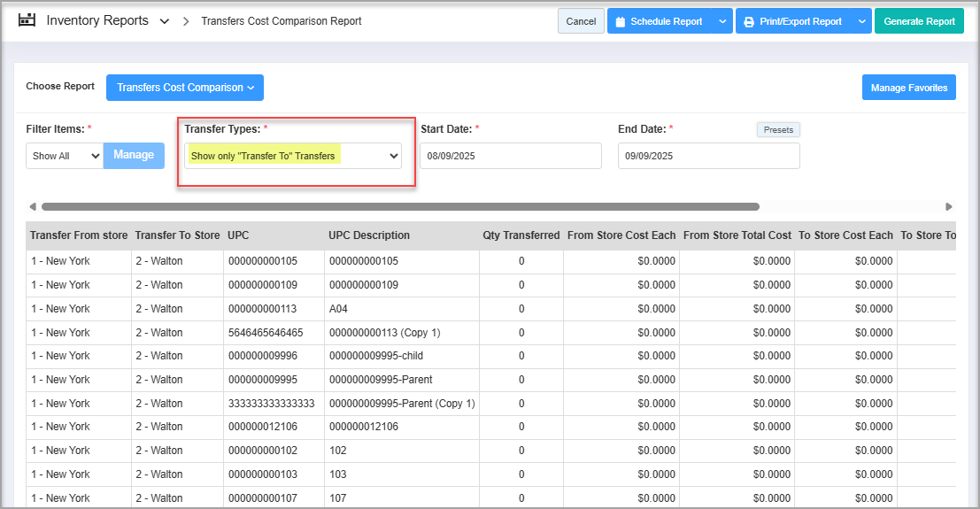Click the calendar icon on Schedule Report

[x=620, y=21]
